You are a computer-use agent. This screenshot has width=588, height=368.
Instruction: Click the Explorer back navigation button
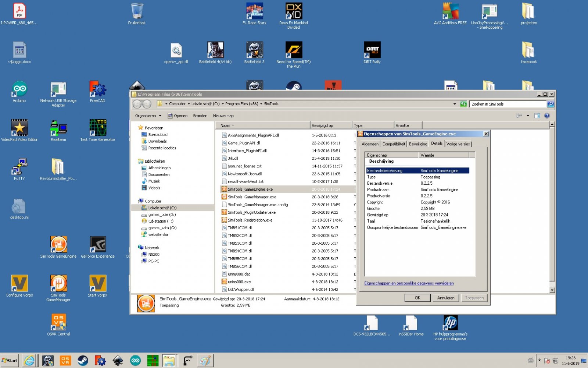point(137,104)
